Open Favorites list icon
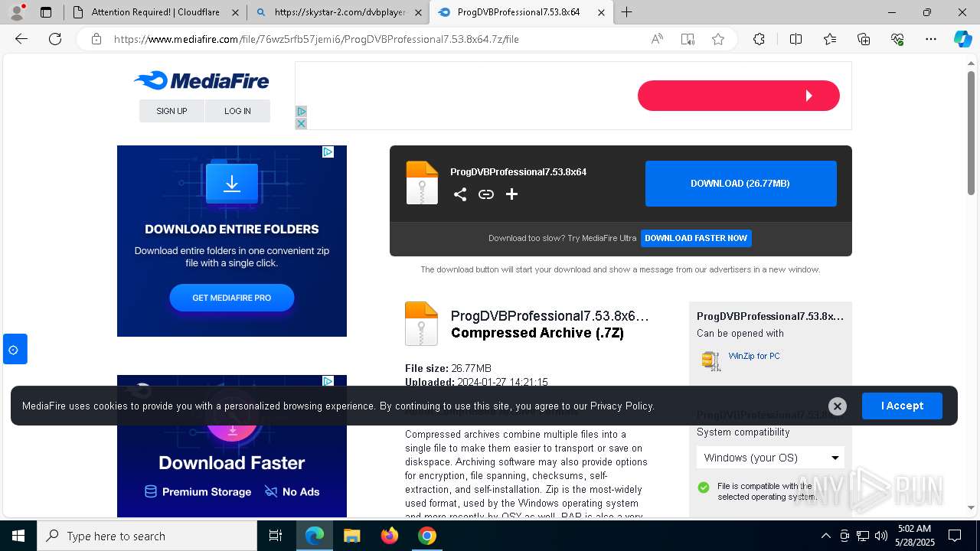This screenshot has width=980, height=551. click(x=830, y=39)
